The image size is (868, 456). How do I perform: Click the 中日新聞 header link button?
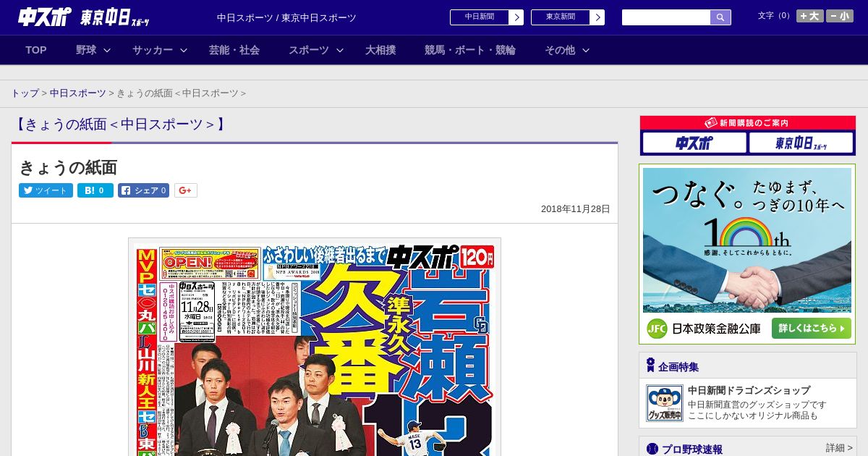480,17
